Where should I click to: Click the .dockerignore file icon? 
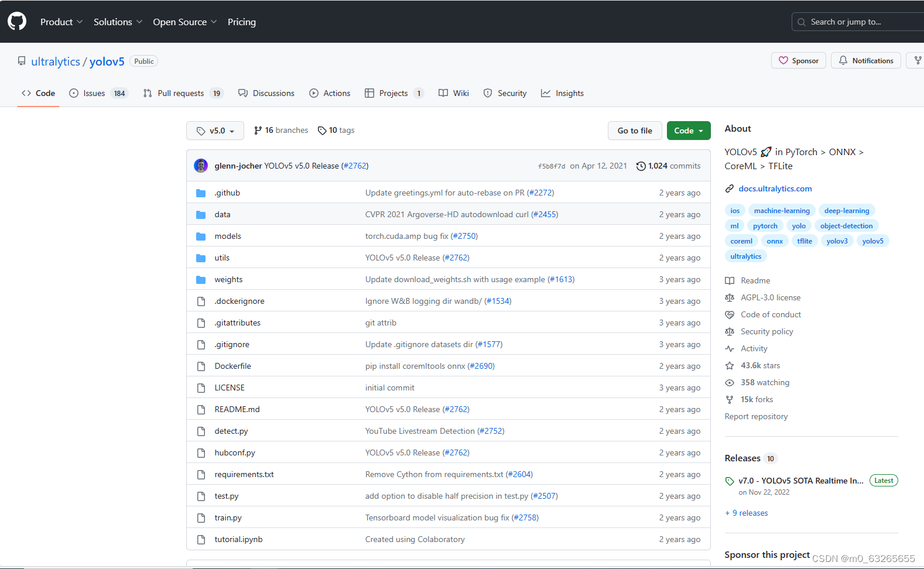[x=201, y=301]
